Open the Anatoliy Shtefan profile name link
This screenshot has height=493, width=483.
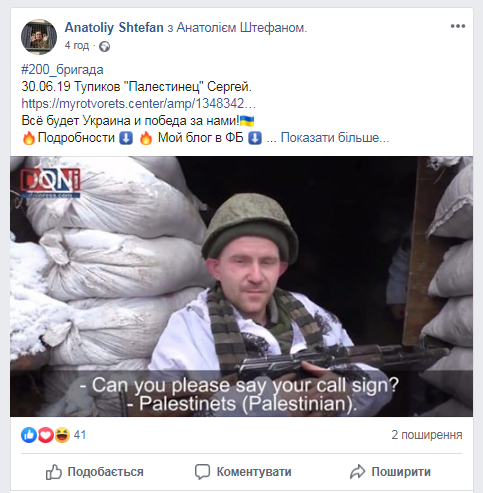coord(114,27)
